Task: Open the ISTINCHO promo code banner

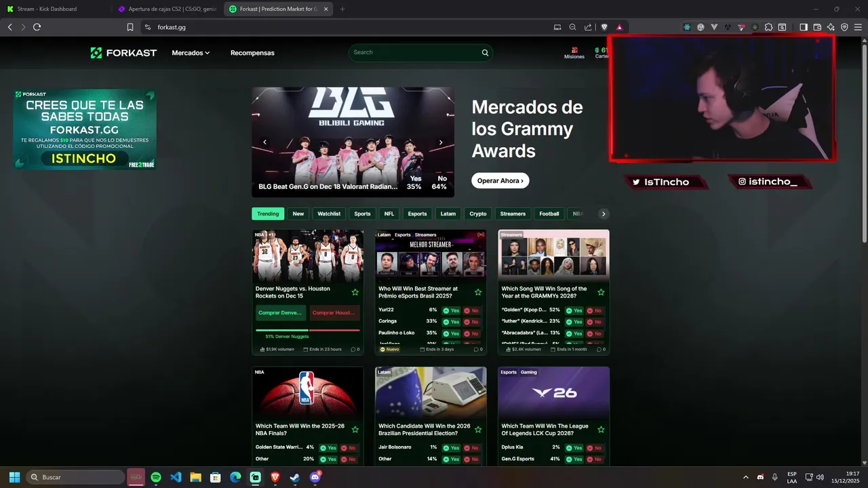Action: [x=85, y=129]
